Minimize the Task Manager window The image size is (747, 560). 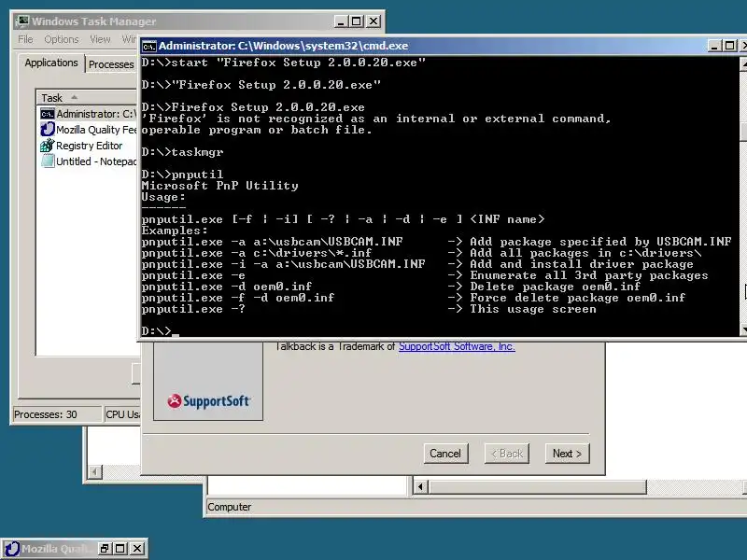[340, 21]
